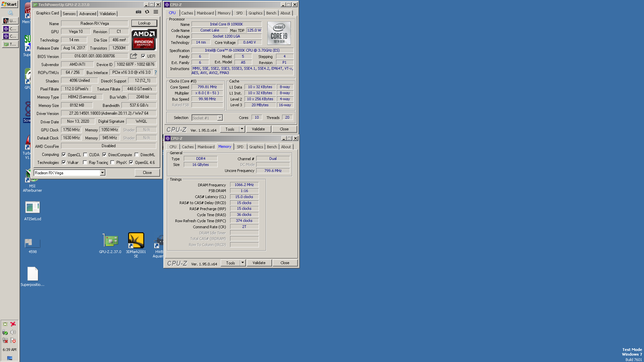
Task: Open the volume speaker tray icon
Action: (x=13, y=332)
